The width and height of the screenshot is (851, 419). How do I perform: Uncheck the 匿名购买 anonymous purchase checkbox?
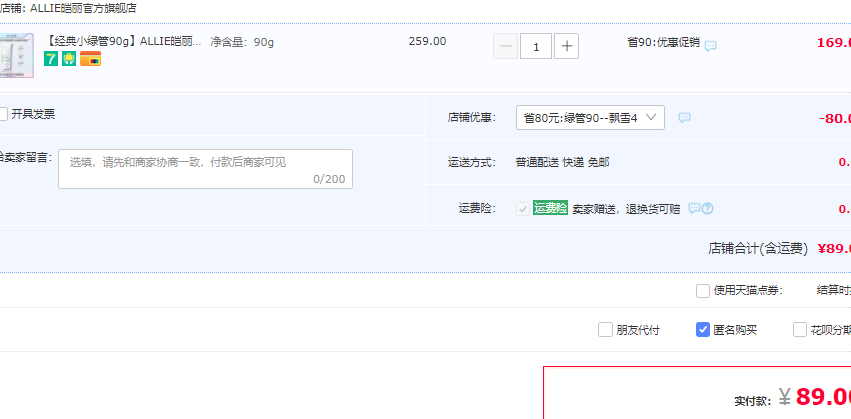click(703, 329)
